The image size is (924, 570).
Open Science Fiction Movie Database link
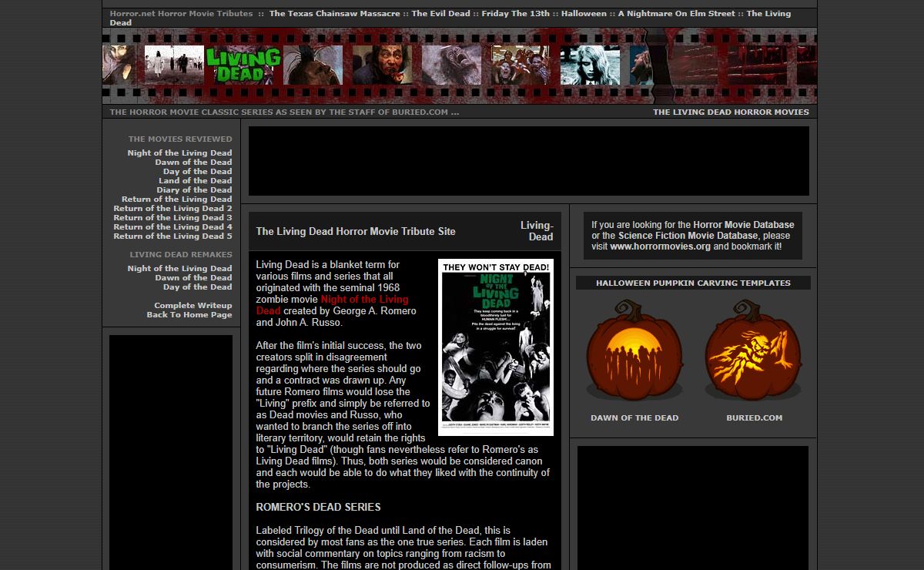point(688,236)
